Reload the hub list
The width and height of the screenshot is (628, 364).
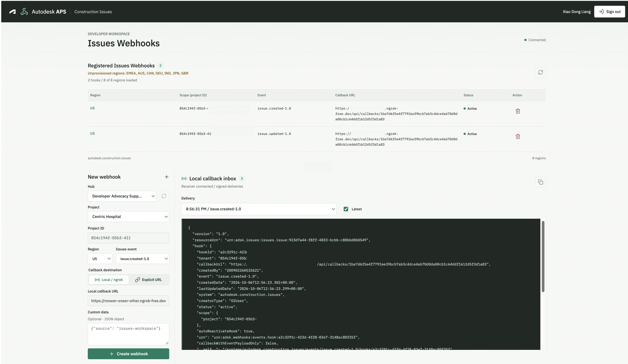click(x=164, y=196)
